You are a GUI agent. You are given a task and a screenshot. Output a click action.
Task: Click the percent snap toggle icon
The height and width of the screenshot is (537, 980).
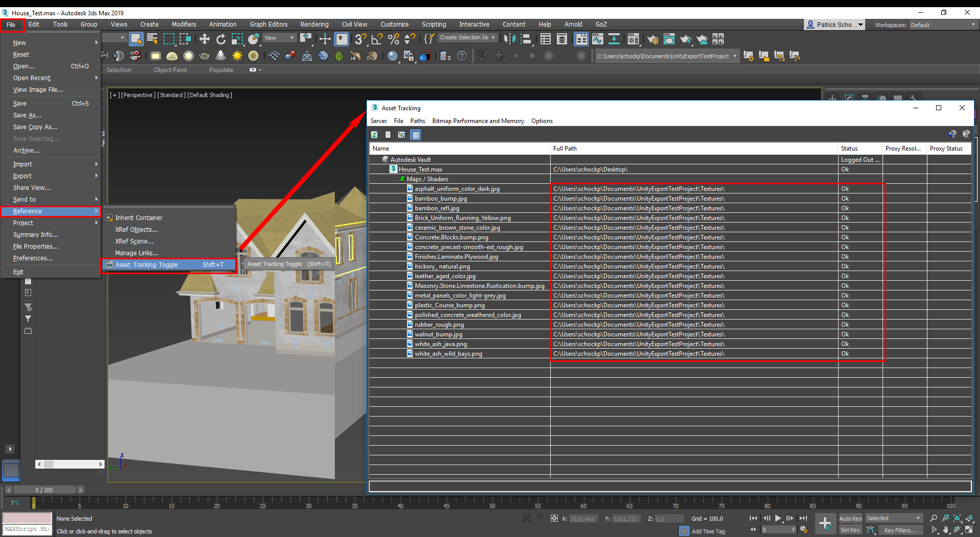pyautogui.click(x=393, y=39)
